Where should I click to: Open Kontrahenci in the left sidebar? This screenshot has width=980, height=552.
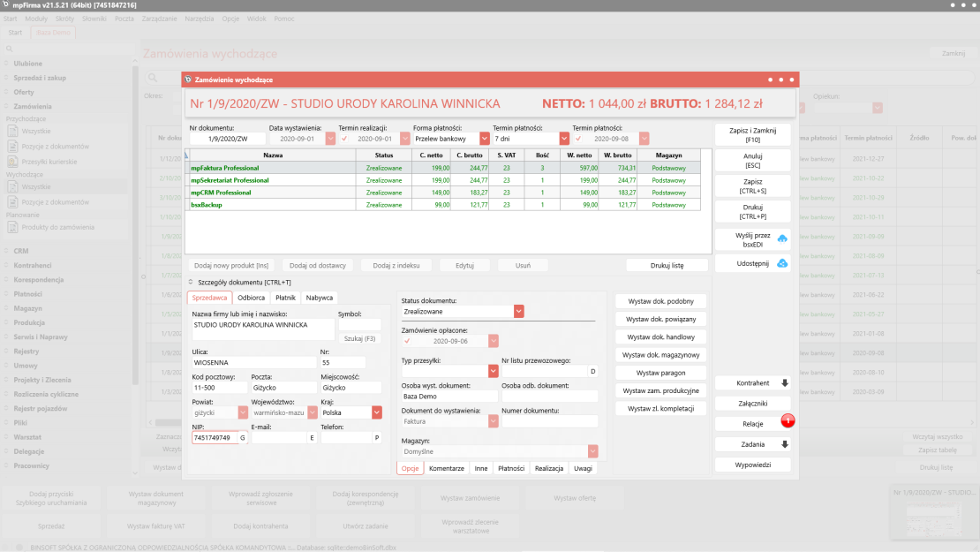point(33,266)
